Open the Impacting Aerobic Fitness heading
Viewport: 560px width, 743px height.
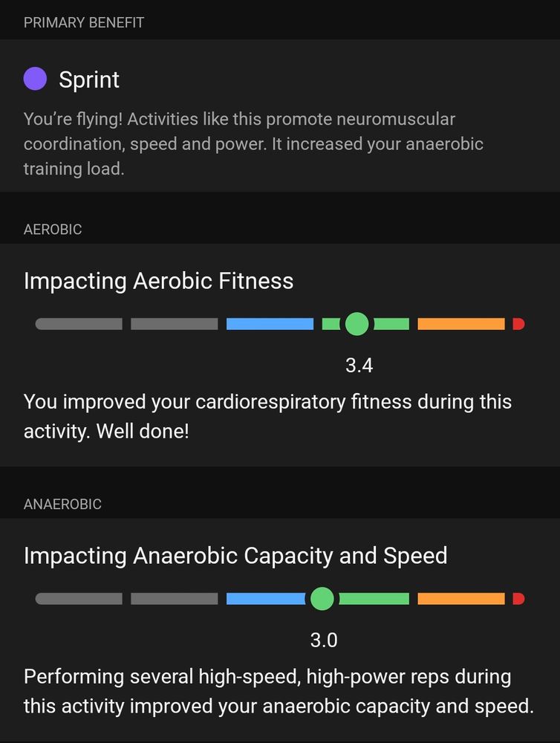tap(159, 281)
